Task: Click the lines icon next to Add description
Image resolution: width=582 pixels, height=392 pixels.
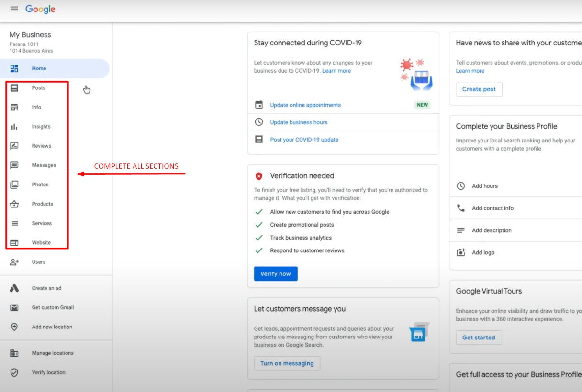Action: pyautogui.click(x=461, y=230)
